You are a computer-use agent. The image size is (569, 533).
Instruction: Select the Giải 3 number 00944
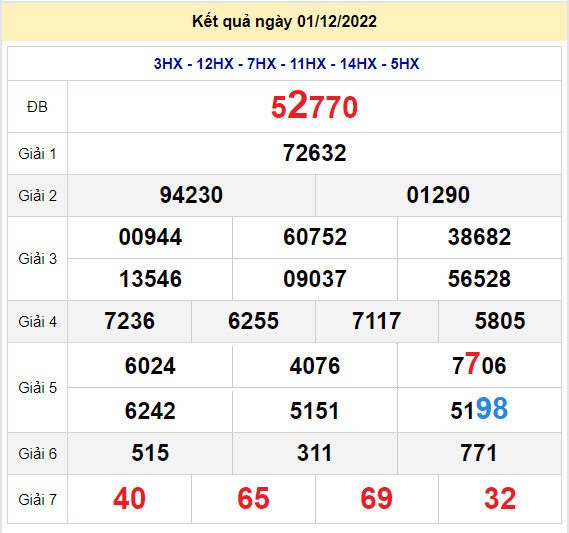pyautogui.click(x=150, y=237)
